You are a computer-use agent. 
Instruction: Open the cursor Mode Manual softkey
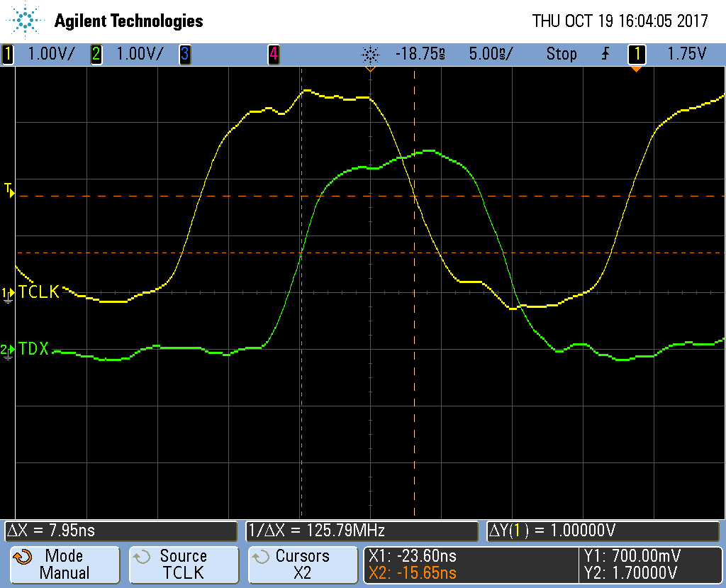coord(64,565)
